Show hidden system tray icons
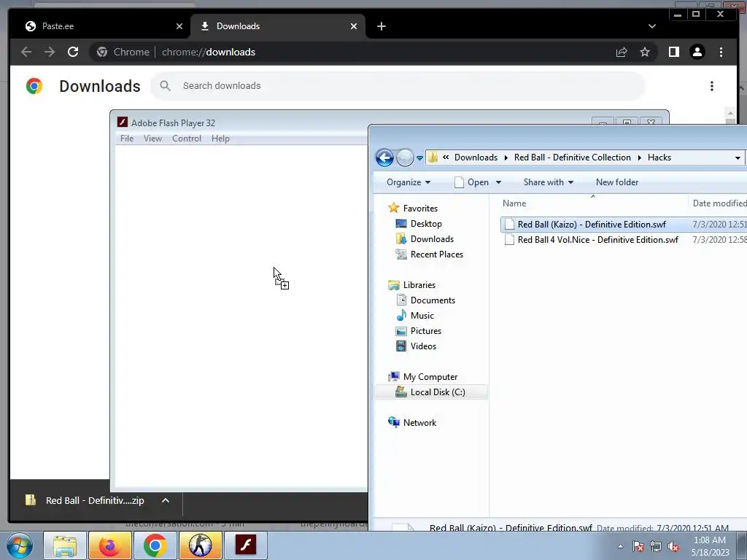The width and height of the screenshot is (747, 560). click(620, 546)
